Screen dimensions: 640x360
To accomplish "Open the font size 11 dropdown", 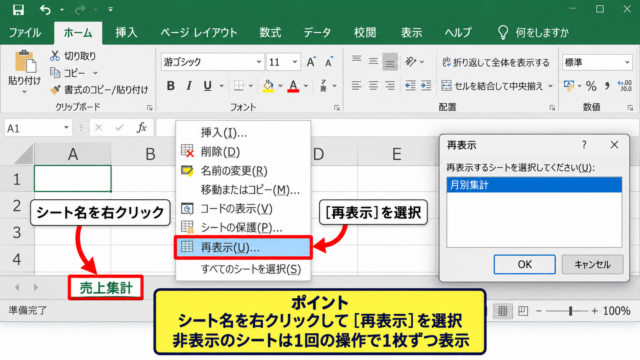I will pos(294,62).
